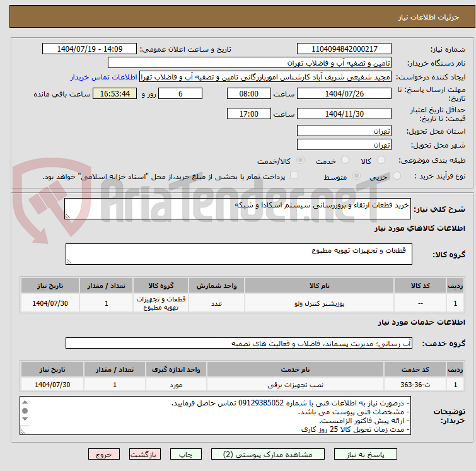Click remaining time field 16:53:44
This screenshot has height=471, width=476.
(115, 93)
